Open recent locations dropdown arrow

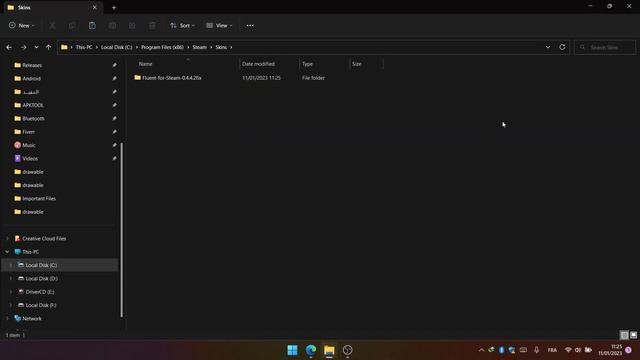36,47
